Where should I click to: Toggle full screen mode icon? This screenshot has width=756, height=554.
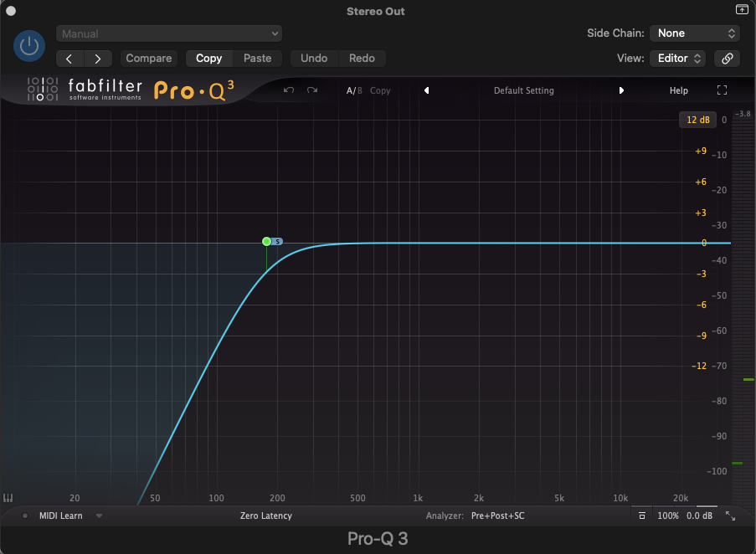pos(722,90)
